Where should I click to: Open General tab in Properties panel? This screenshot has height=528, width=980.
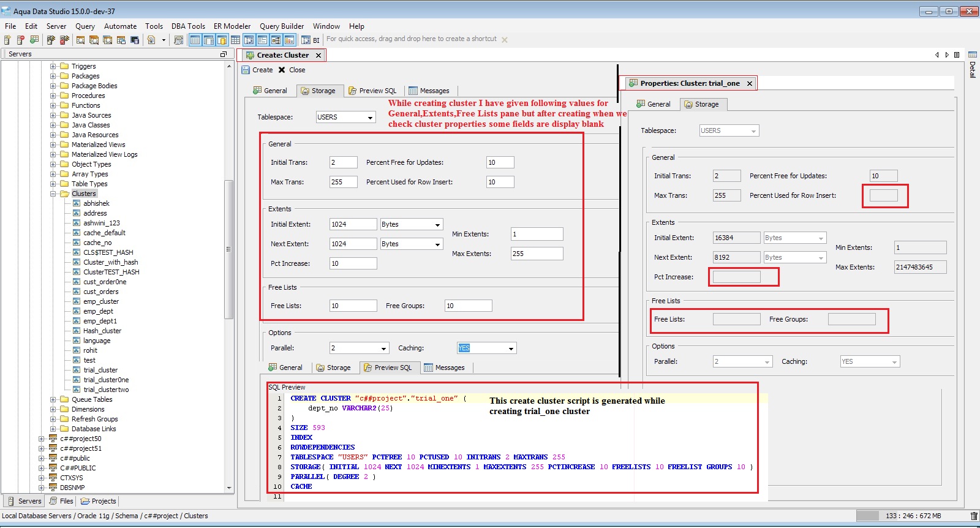[653, 104]
